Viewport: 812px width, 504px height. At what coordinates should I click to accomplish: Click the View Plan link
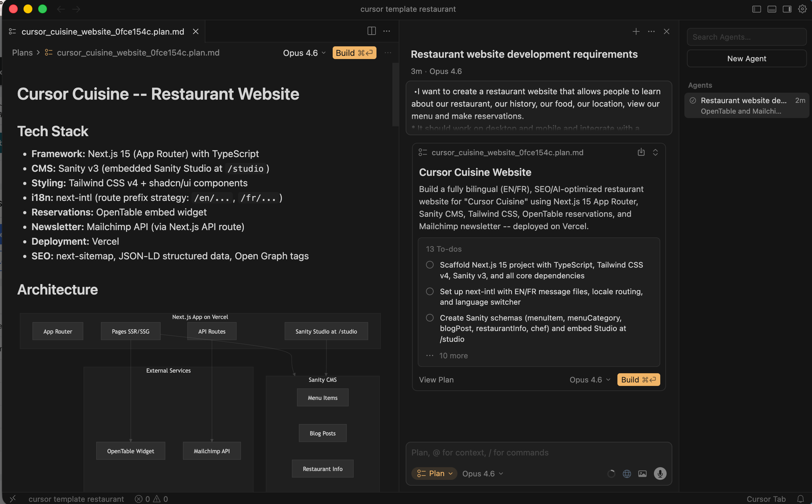(436, 380)
